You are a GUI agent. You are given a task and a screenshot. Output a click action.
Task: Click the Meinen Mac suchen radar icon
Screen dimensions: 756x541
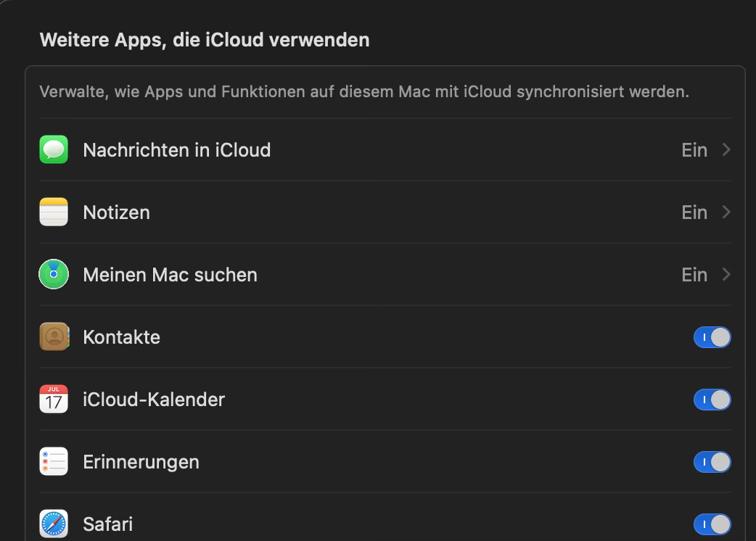[54, 275]
